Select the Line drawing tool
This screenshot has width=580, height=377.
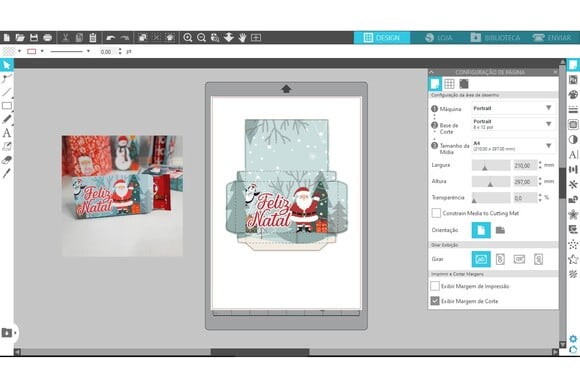click(x=7, y=92)
